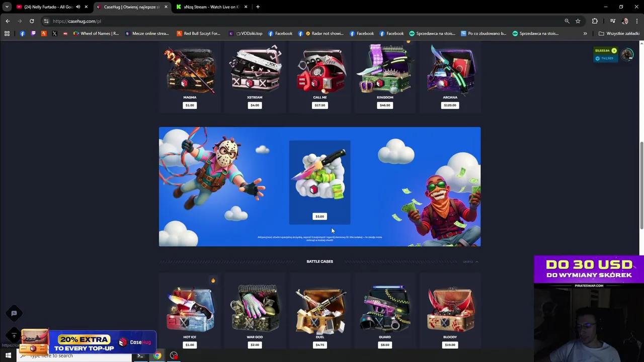Open Chrome from the taskbar
The image size is (644, 362).
(x=157, y=356)
